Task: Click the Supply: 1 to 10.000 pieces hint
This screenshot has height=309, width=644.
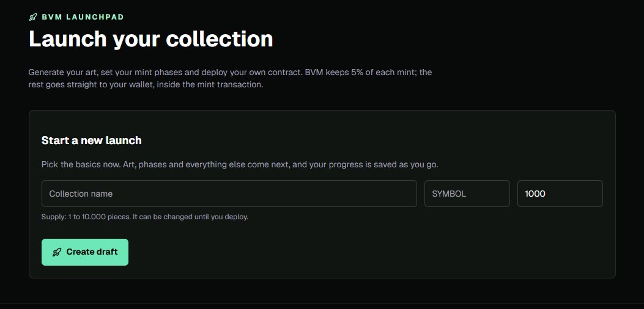Action: pos(145,217)
